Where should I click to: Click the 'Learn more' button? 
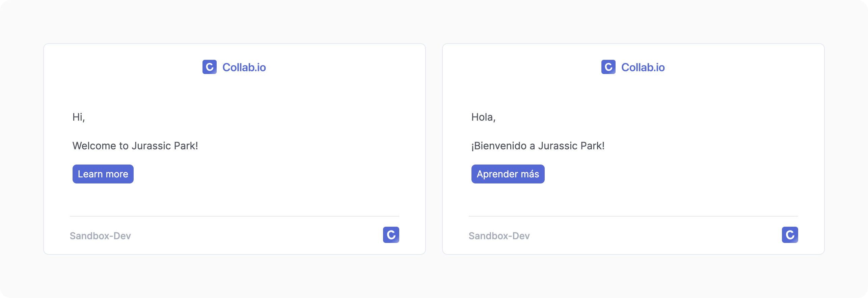click(x=103, y=174)
